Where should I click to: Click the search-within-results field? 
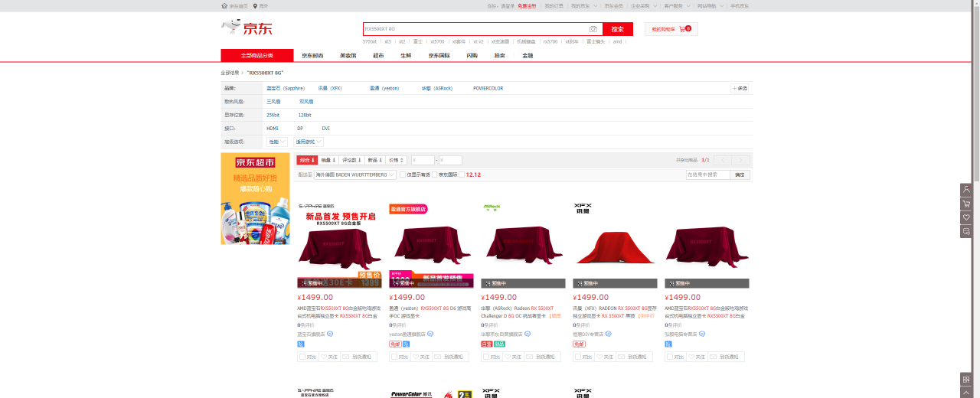708,175
